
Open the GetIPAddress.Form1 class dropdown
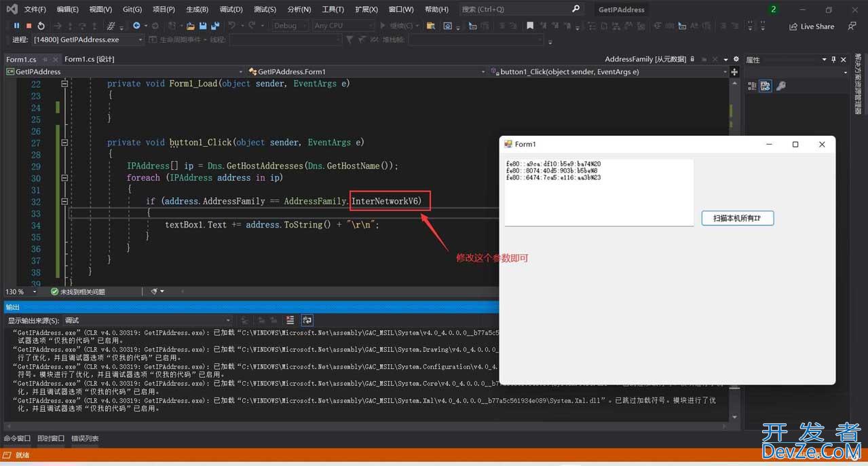(x=366, y=71)
